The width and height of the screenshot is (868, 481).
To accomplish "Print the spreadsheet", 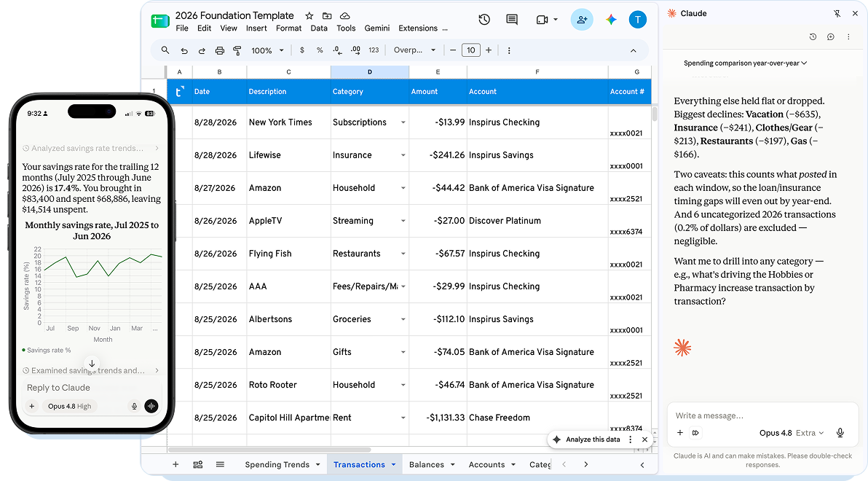I will [220, 50].
